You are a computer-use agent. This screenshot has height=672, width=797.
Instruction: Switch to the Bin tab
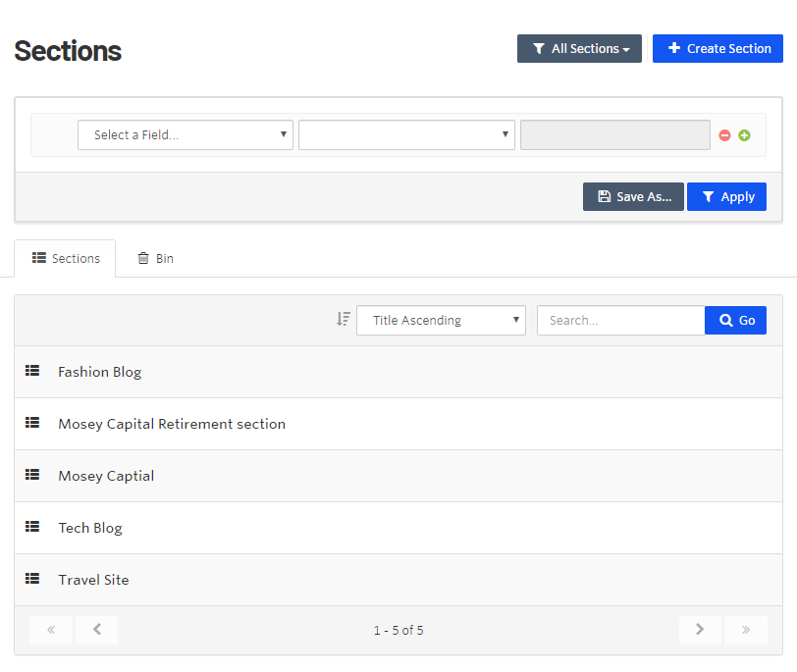click(x=155, y=259)
